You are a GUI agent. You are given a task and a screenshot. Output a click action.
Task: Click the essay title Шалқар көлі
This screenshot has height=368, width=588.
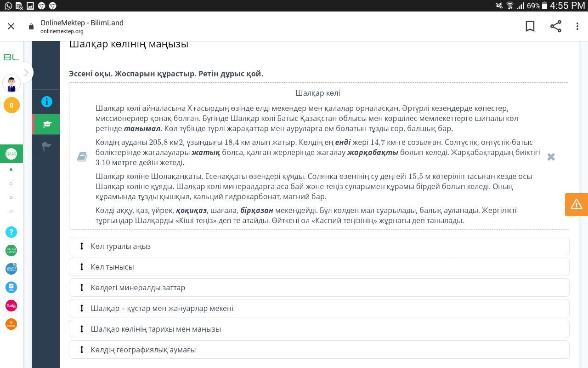pos(318,93)
